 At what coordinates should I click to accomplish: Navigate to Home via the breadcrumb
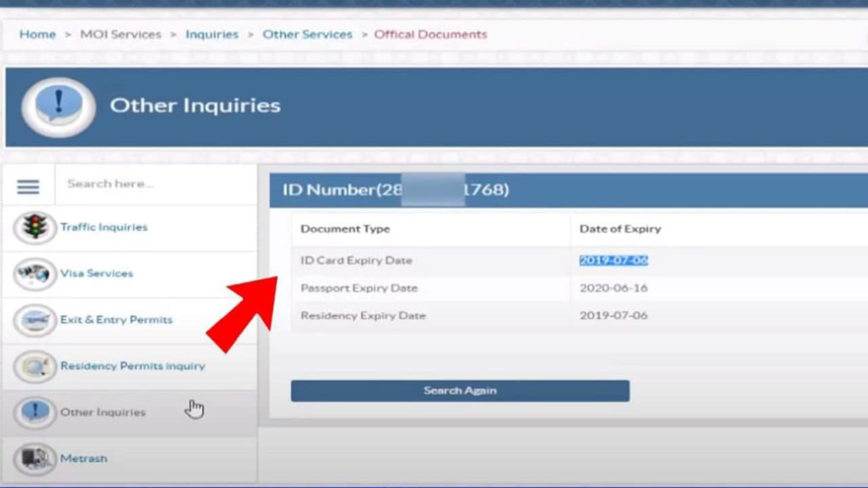point(37,34)
